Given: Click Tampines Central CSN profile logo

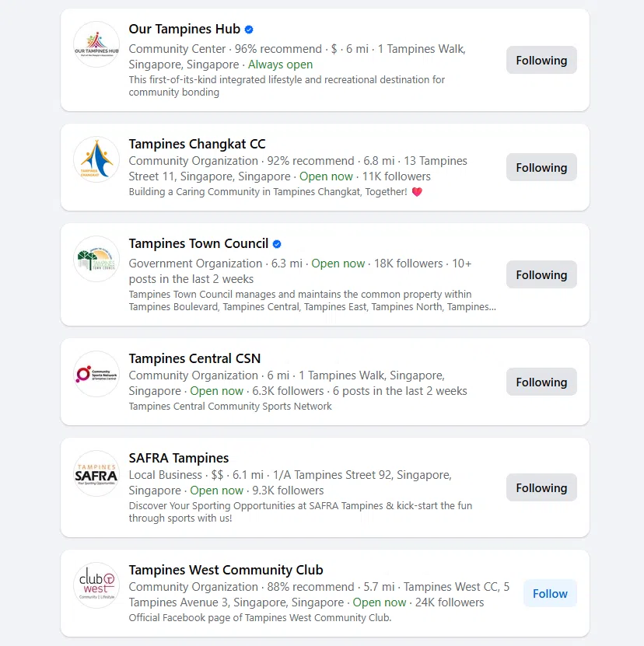Looking at the screenshot, I should pos(96,374).
